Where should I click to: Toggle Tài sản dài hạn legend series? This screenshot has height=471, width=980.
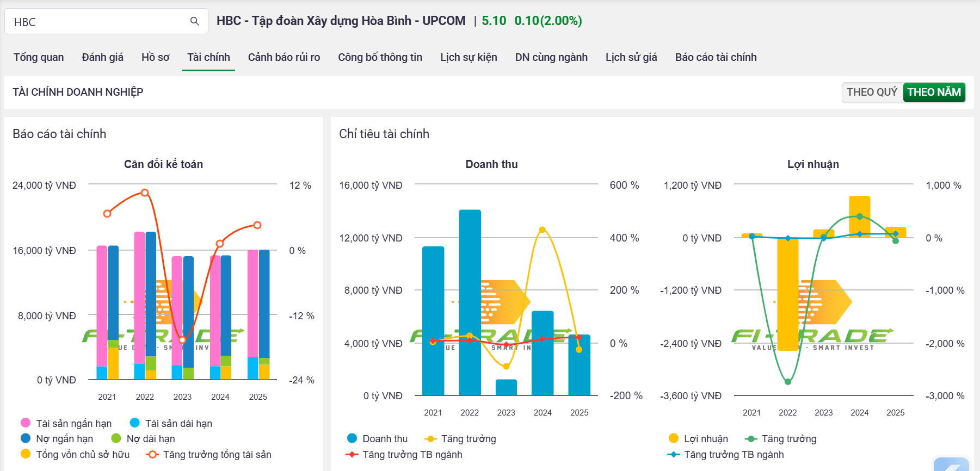coord(171,423)
